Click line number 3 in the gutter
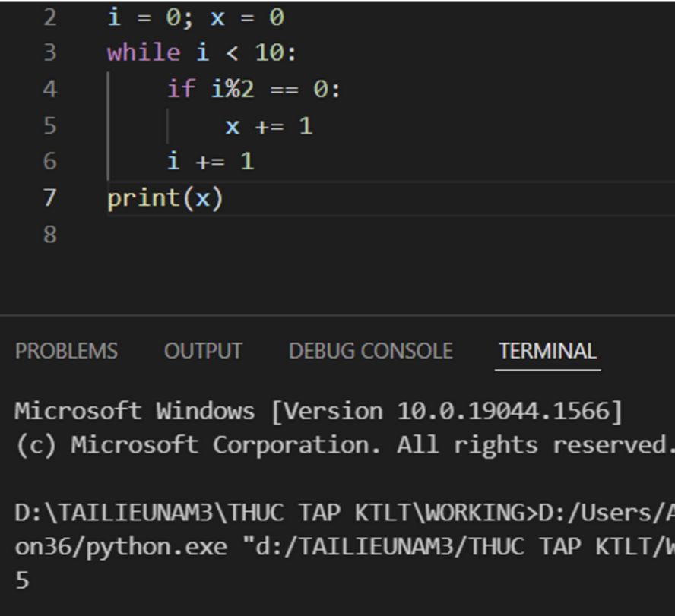675x616 pixels. 49,53
